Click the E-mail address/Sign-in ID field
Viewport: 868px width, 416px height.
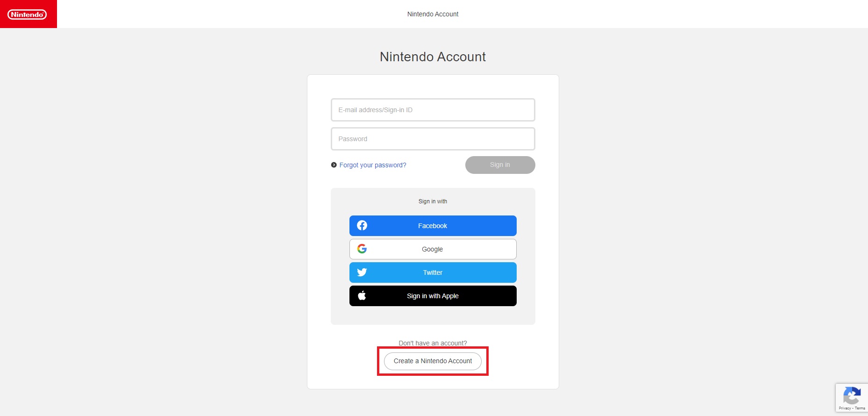(433, 110)
